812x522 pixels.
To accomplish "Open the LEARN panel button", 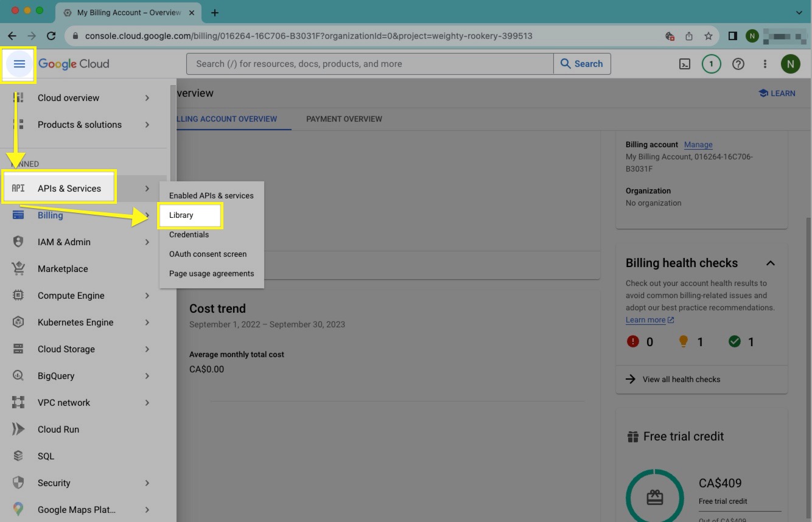I will point(777,94).
